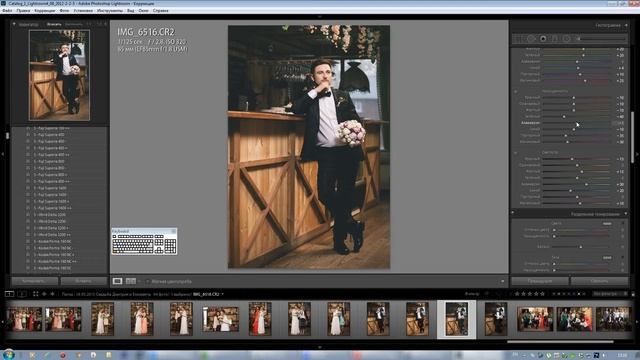Select the highlighted filmstrip thumbnail
640x360 pixels.
pos(456,319)
